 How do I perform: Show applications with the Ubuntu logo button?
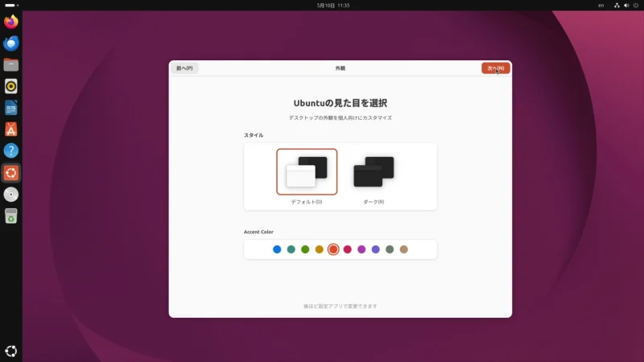11,351
